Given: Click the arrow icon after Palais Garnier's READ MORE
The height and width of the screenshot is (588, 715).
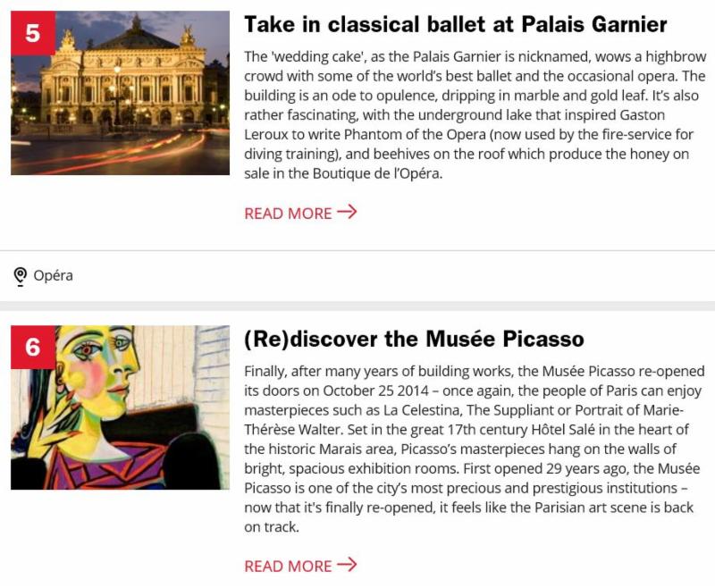Looking at the screenshot, I should (x=347, y=212).
